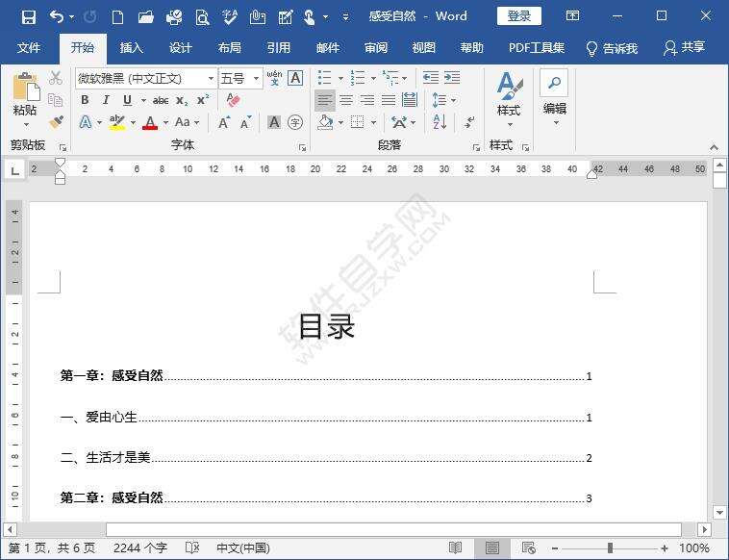Viewport: 729px width, 560px height.
Task: Open proofing status book icon
Action: (x=192, y=547)
